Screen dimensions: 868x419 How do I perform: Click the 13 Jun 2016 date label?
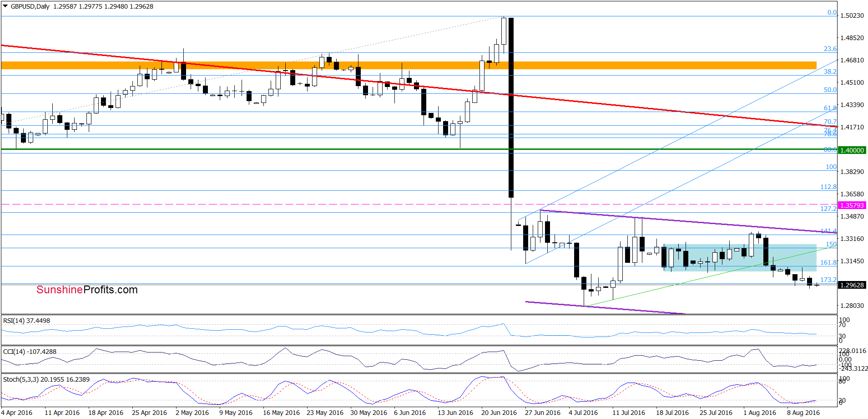[455, 413]
